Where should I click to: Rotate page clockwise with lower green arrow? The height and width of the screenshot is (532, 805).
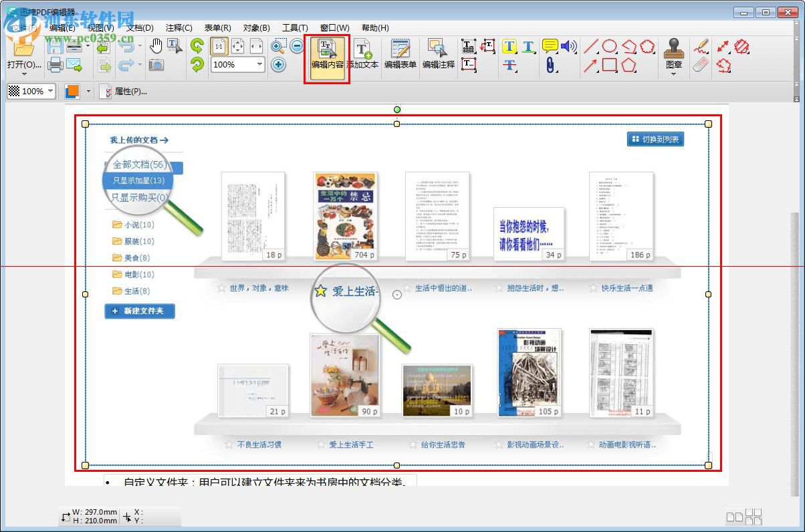click(x=197, y=65)
